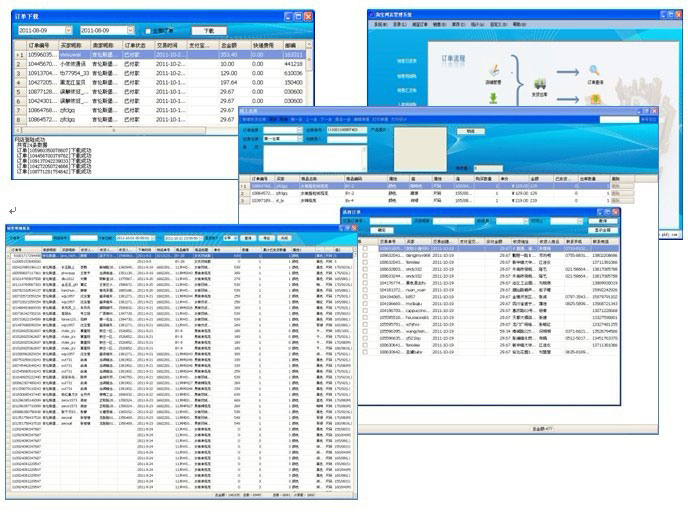Expand the 订单选择 dropdown in outbound window
Viewport: 688px width, 518px height.
300,130
